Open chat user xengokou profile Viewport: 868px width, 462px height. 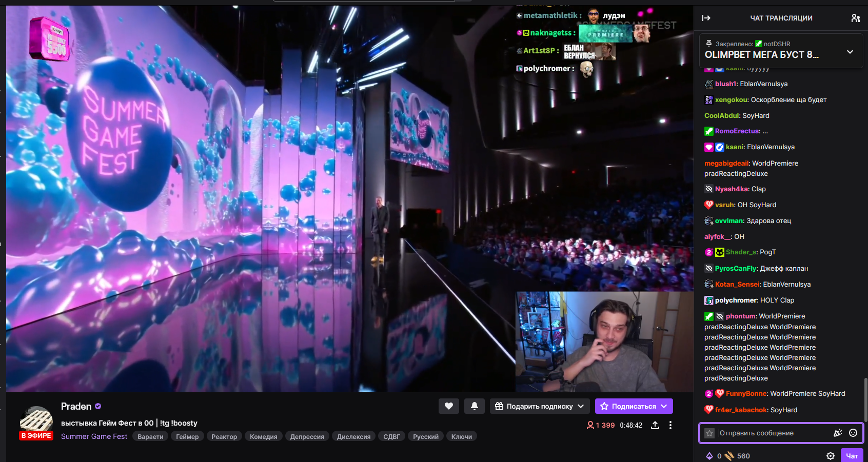pos(731,99)
